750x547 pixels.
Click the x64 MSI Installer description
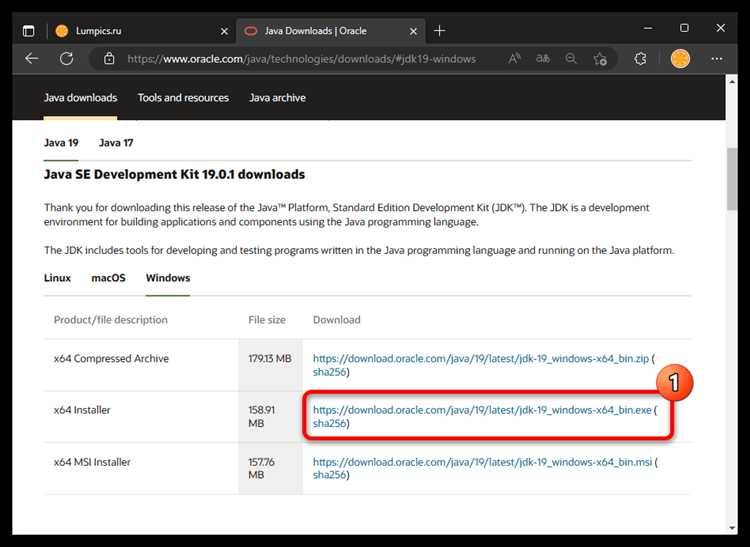(92, 462)
